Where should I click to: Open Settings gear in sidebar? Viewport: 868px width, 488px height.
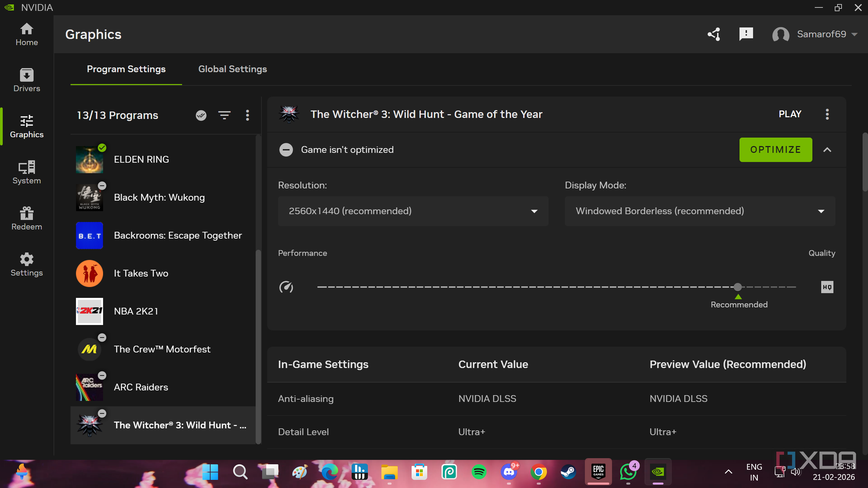pyautogui.click(x=26, y=264)
